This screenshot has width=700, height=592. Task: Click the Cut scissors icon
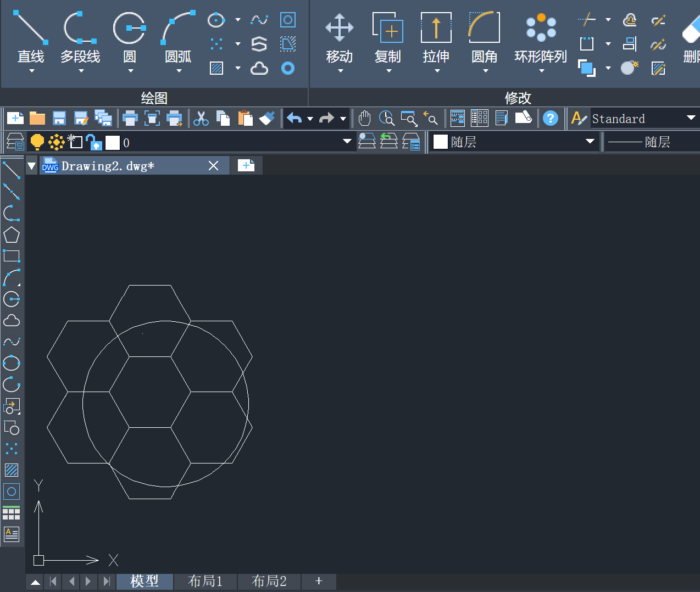point(201,118)
